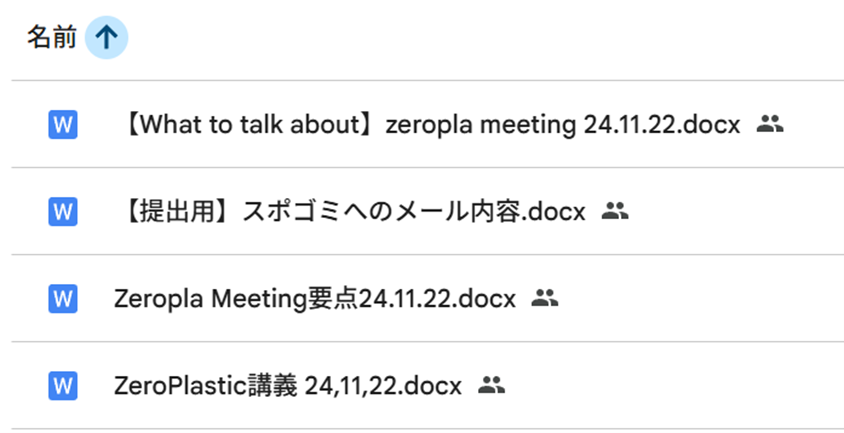Sort the list by the 名前 column label
The width and height of the screenshot is (844, 433).
pyautogui.click(x=52, y=38)
